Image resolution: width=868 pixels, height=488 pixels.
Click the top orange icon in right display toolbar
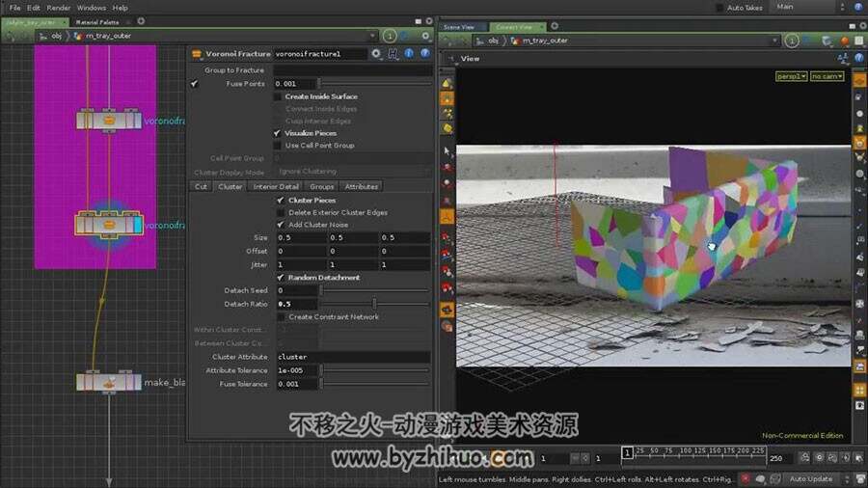(859, 81)
